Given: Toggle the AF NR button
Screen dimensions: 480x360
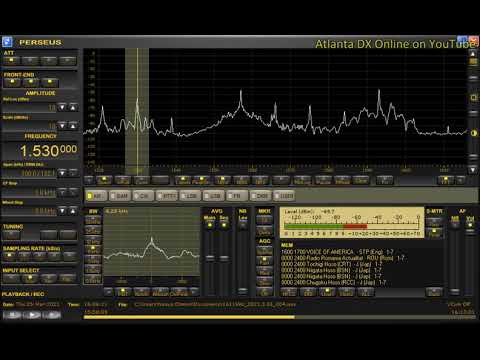Looking at the screenshot, I should click(x=455, y=225).
